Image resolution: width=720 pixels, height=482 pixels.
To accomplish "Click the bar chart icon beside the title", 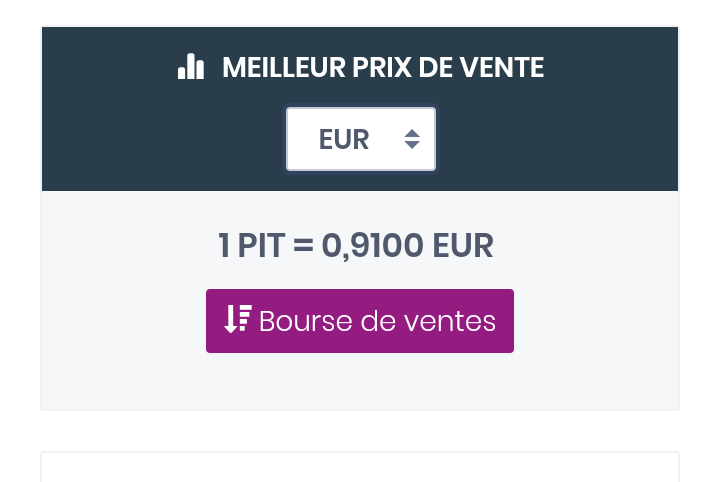I will coord(191,67).
